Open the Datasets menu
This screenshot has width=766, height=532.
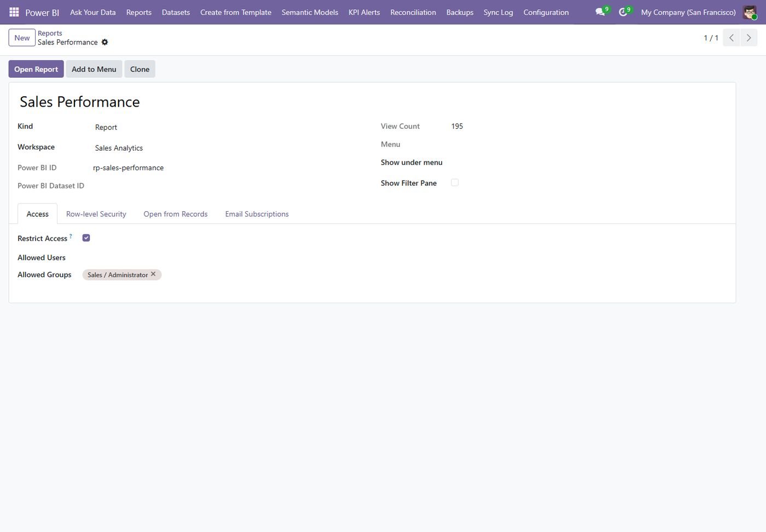coord(176,12)
